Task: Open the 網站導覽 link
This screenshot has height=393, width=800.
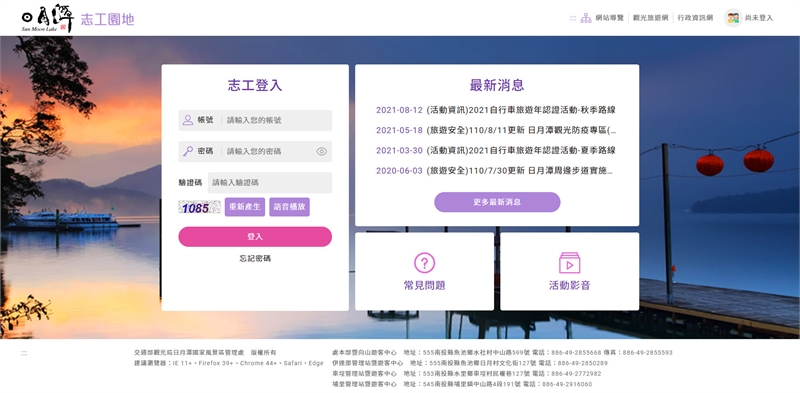Action: click(610, 18)
